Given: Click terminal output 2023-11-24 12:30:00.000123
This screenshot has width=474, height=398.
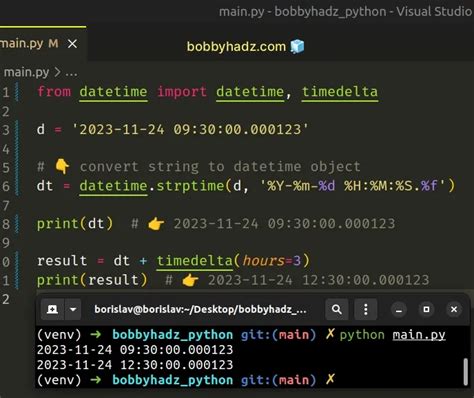Looking at the screenshot, I should tap(135, 365).
